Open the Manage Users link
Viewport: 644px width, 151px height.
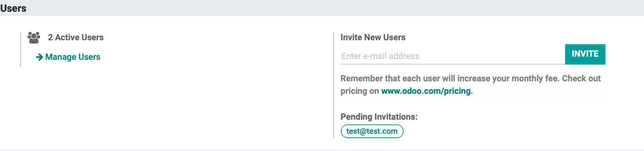point(68,57)
